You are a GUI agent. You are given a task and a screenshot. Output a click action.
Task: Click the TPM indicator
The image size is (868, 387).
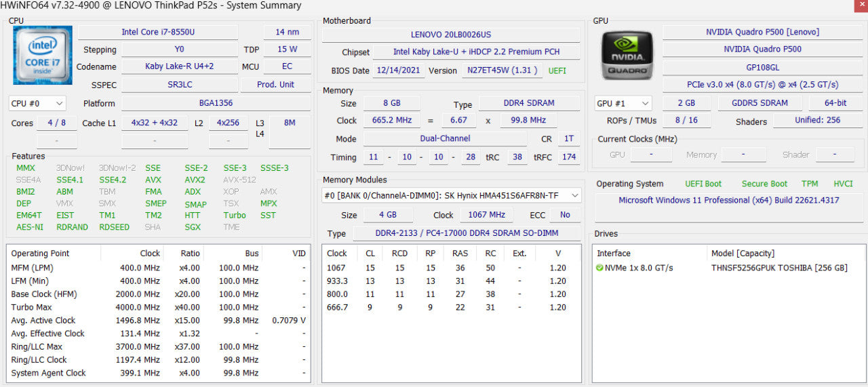(x=810, y=184)
